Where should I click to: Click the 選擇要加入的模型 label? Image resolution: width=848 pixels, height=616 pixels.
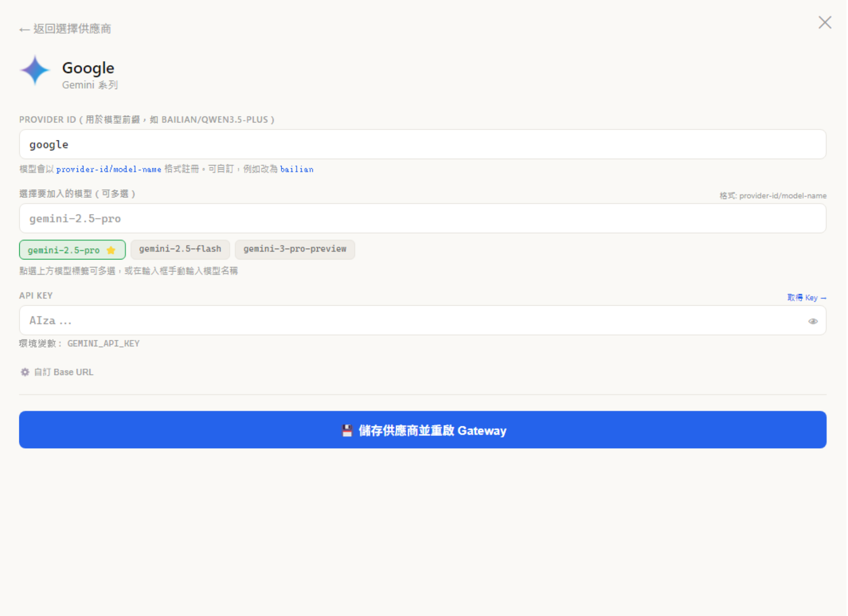(77, 194)
